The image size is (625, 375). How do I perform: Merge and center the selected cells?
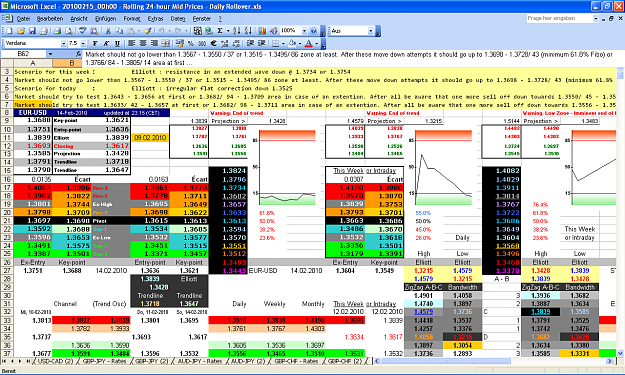click(x=165, y=43)
